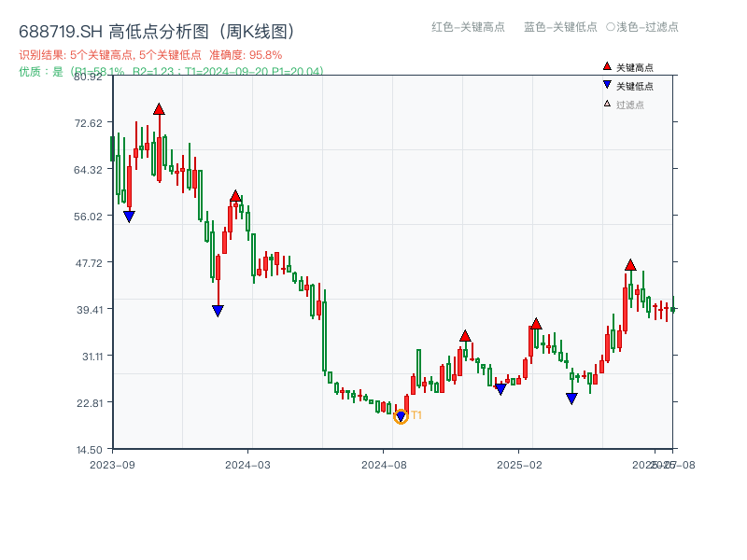Click the blue down-triangle below the early 2023-09 candles

tap(129, 216)
